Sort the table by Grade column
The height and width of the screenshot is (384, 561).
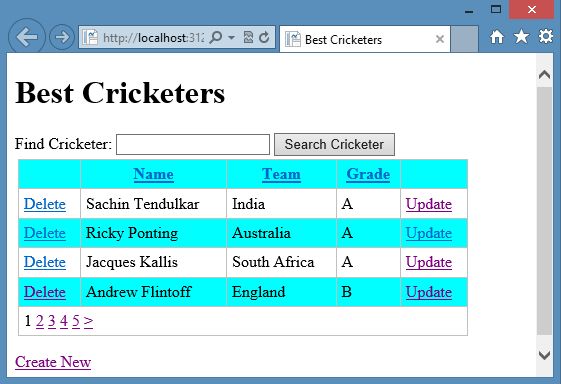click(368, 174)
